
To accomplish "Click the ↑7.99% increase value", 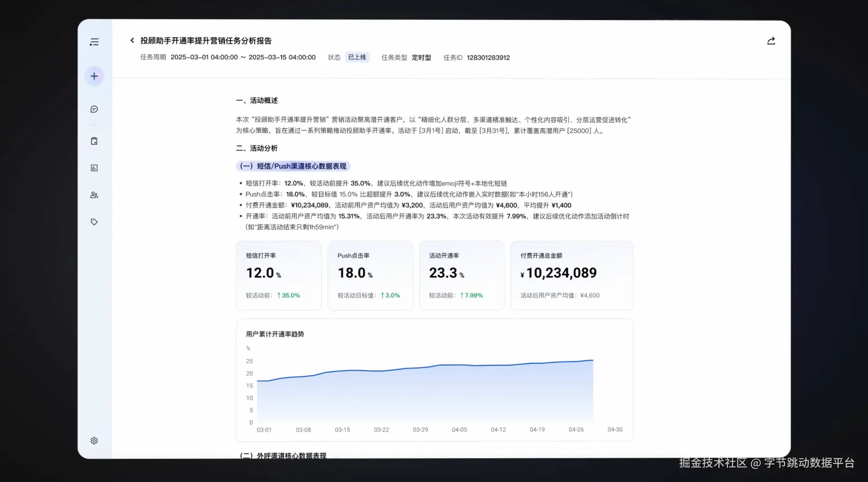I will point(471,295).
